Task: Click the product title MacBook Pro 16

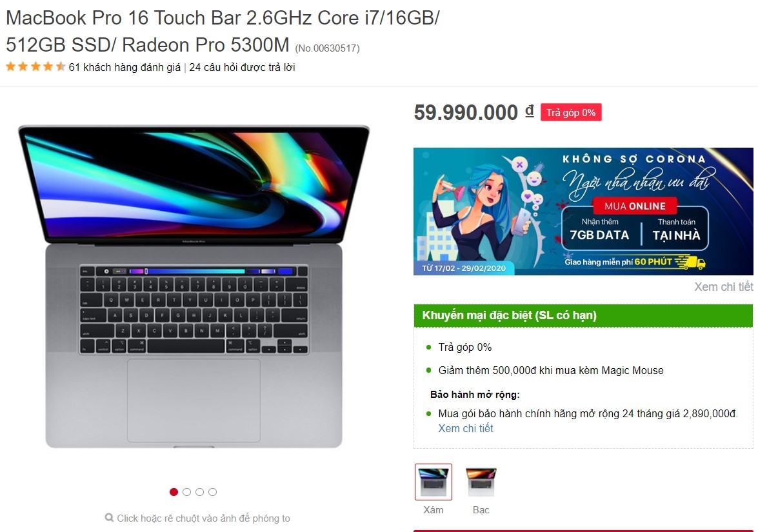Action: [x=223, y=32]
